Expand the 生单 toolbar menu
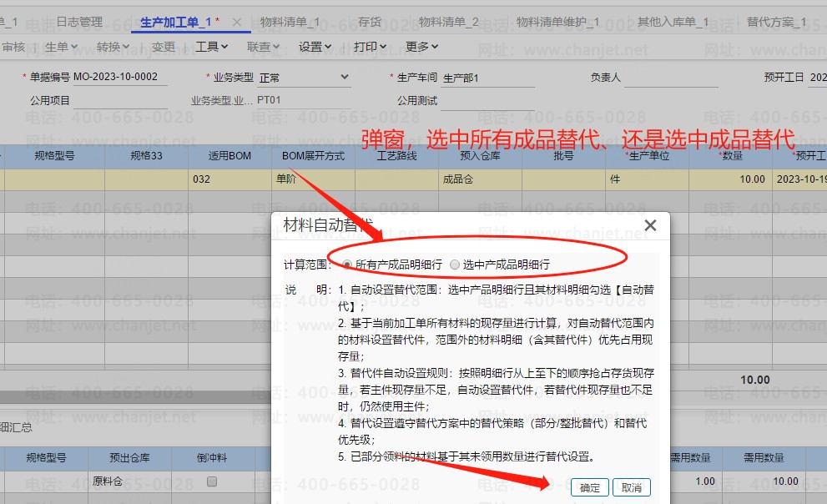The image size is (827, 504). (x=61, y=47)
